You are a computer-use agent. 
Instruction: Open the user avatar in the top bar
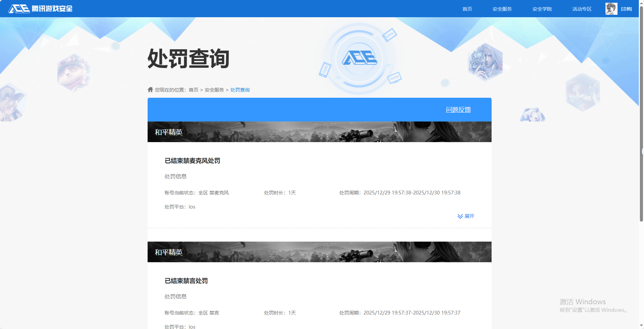[611, 9]
